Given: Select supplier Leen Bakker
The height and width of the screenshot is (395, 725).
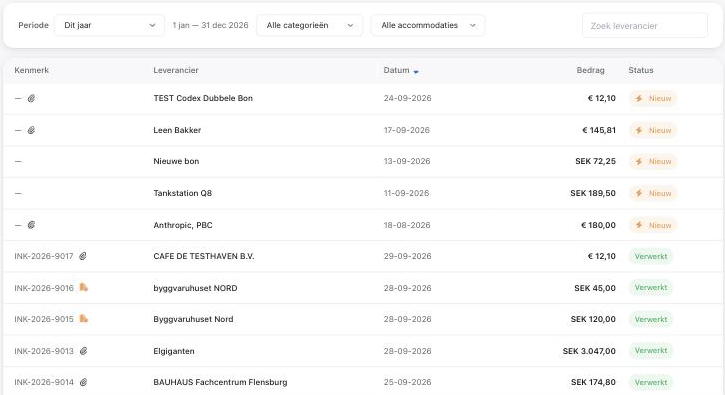Looking at the screenshot, I should tap(177, 130).
